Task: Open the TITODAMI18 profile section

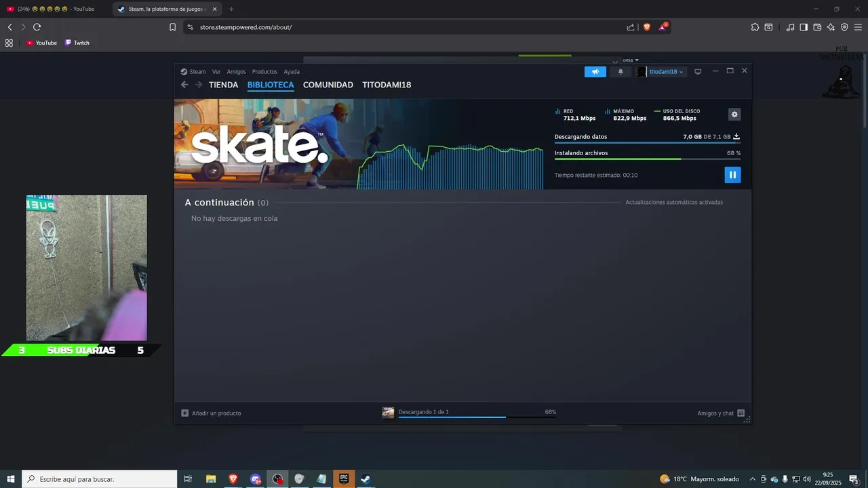Action: point(387,85)
